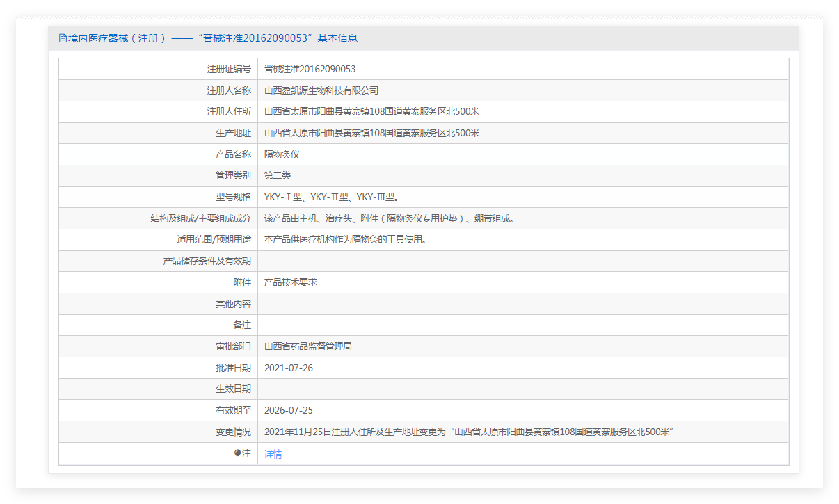
Task: Click the 注册人住所 address value
Action: (x=372, y=112)
